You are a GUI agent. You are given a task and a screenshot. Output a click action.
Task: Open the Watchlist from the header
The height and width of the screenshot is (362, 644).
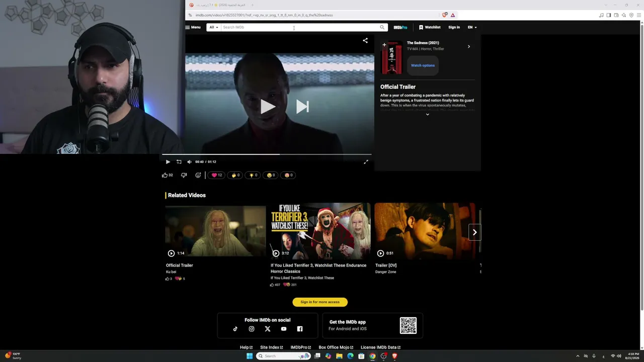(x=430, y=27)
